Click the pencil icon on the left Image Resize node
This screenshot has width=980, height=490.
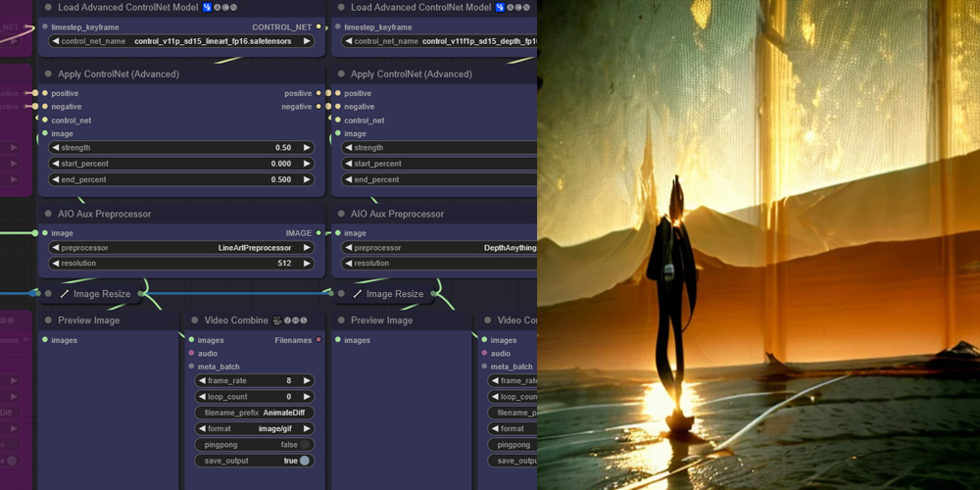(65, 294)
